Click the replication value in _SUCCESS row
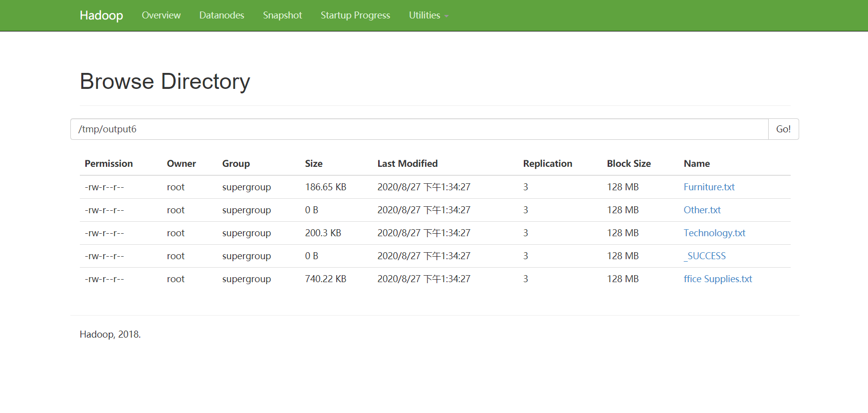This screenshot has height=413, width=868. coord(526,256)
